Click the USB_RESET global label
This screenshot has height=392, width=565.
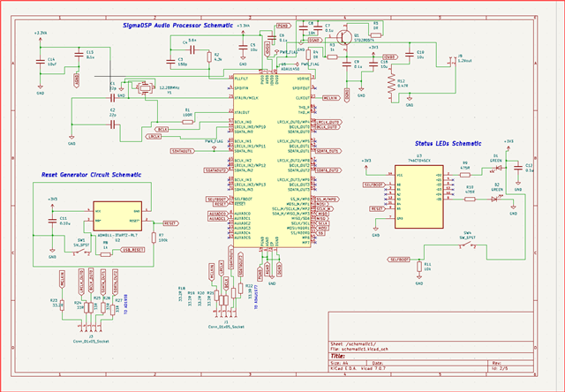pyautogui.click(x=133, y=250)
